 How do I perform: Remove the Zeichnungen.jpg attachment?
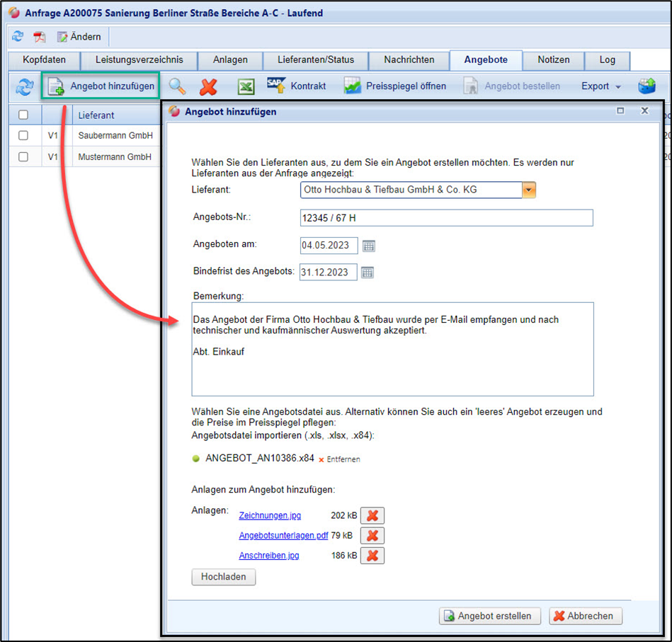coord(372,515)
